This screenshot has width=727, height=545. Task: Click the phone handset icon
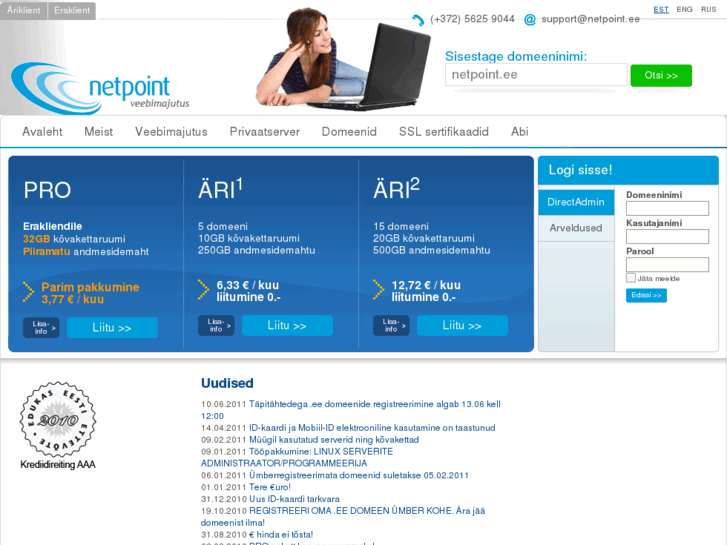(418, 20)
